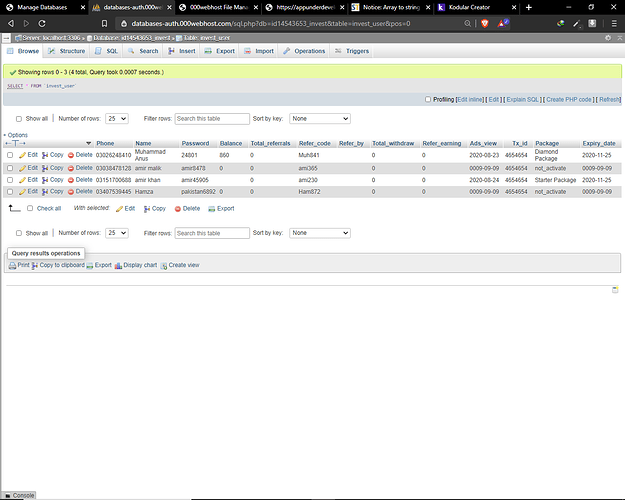Switch to the Triggers tab
Screen dimensions: 625x500
coord(352,51)
